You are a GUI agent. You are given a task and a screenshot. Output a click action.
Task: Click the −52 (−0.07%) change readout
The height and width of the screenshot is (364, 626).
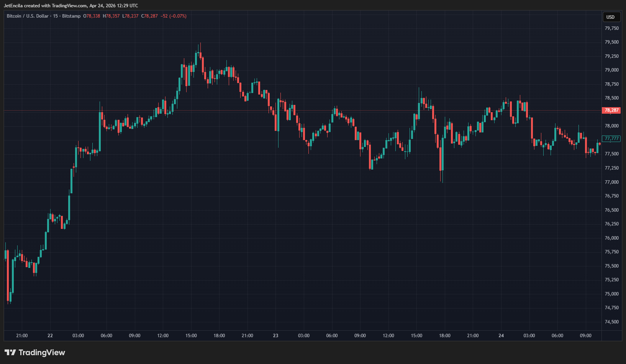coord(174,16)
